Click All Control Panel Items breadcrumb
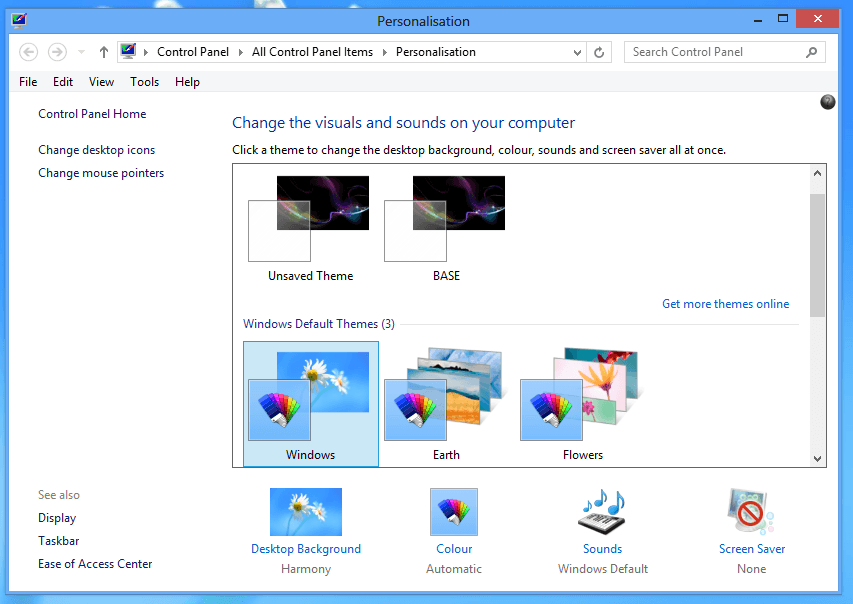This screenshot has height=604, width=853. [312, 52]
